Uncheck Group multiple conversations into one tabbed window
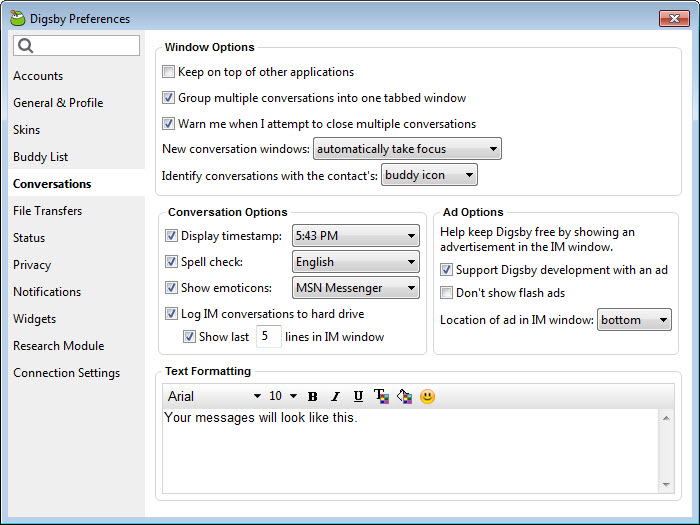 (168, 97)
